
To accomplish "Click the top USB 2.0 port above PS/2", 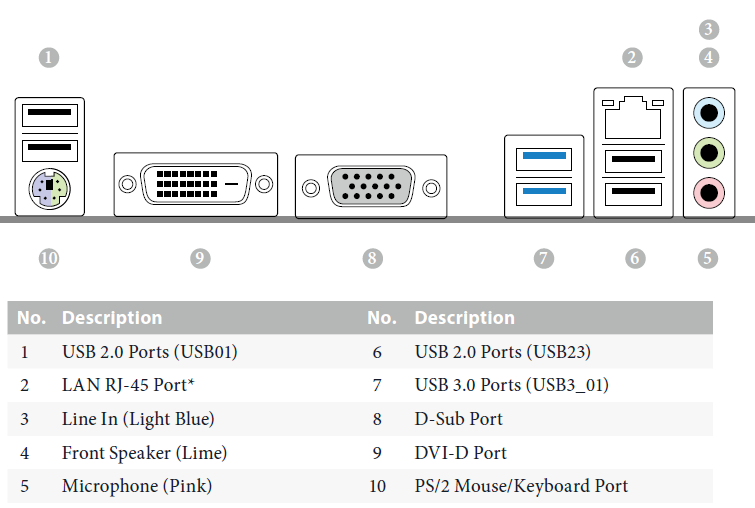I will tap(50, 116).
